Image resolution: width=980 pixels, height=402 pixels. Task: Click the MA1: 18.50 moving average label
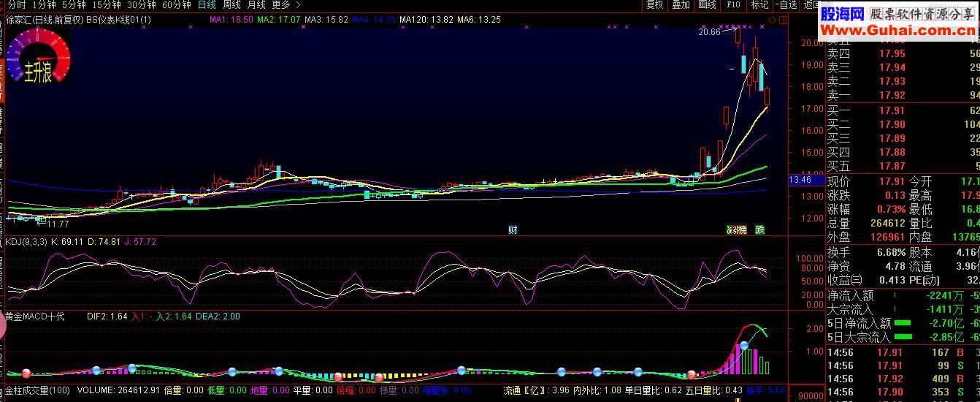pyautogui.click(x=231, y=20)
